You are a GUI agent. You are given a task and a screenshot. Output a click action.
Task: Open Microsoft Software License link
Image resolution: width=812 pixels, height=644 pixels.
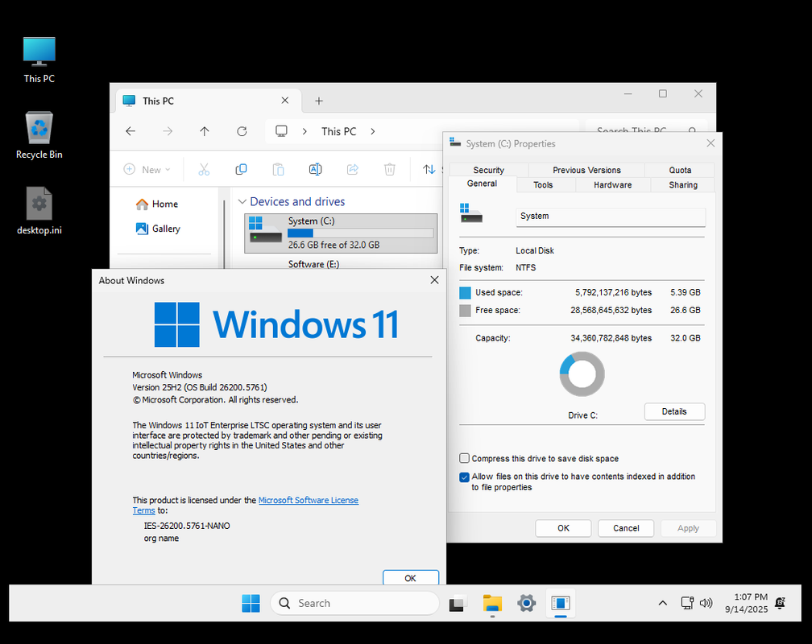[x=308, y=500]
